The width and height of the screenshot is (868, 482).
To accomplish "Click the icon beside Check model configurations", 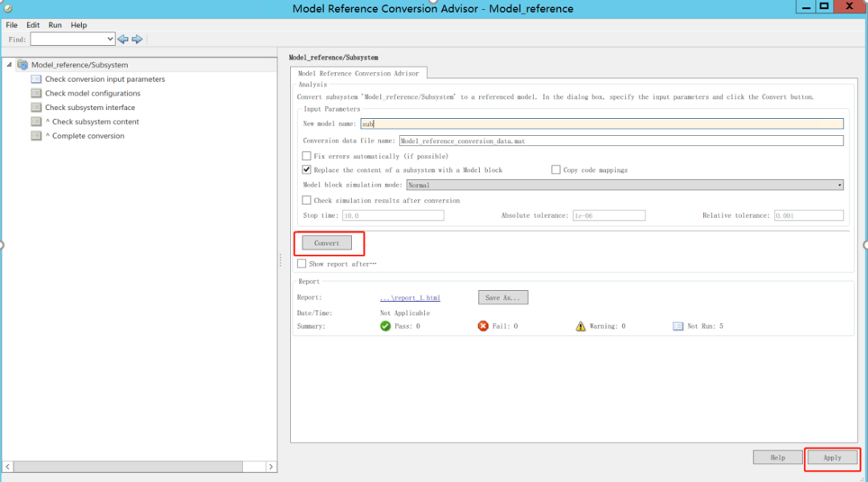I will click(35, 92).
